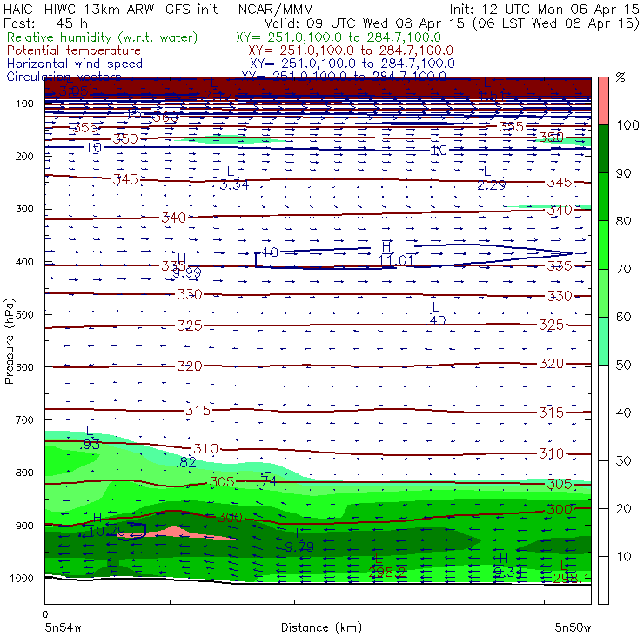This screenshot has height=644, width=644.
Task: Click the '3.34' wind minimum label
Action: tap(234, 184)
